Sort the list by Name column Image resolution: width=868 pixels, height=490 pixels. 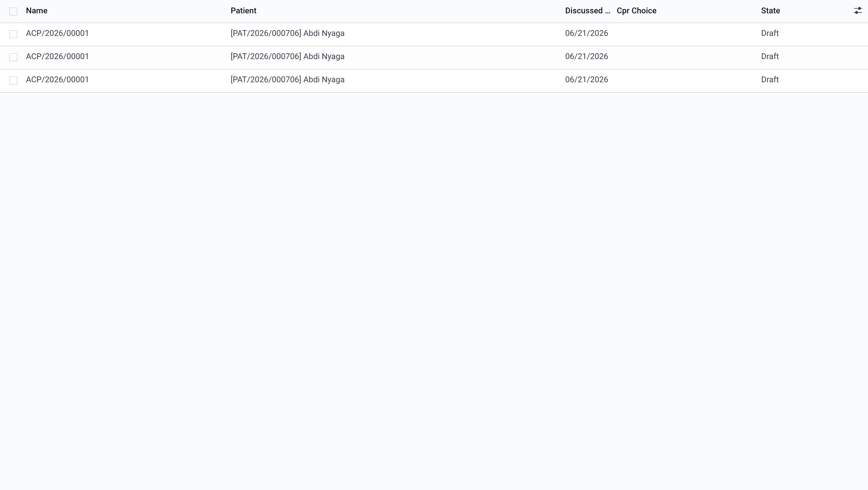[x=37, y=11]
